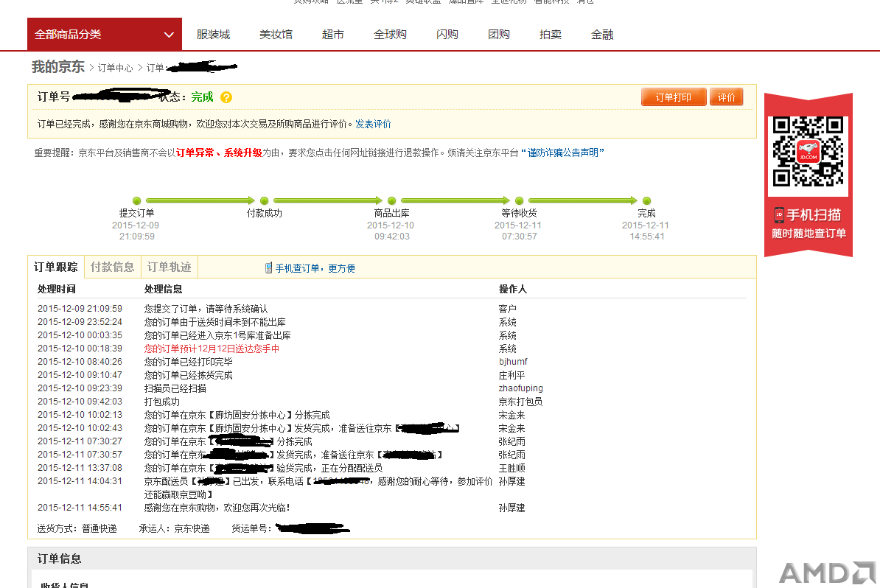Click the AMD logo advertisement
This screenshot has height=588, width=880.
click(x=828, y=573)
